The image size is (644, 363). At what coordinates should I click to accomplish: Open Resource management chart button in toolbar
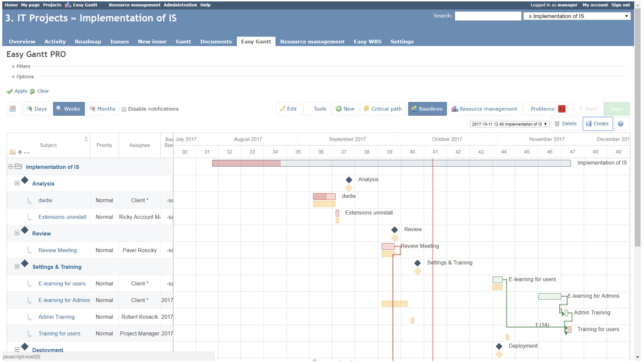(485, 109)
